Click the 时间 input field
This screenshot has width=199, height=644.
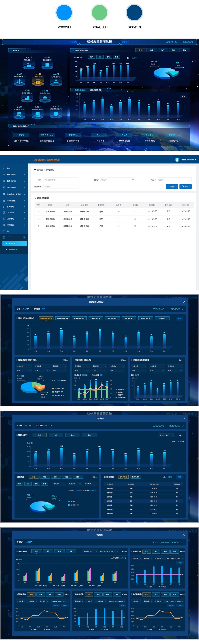coord(61,180)
